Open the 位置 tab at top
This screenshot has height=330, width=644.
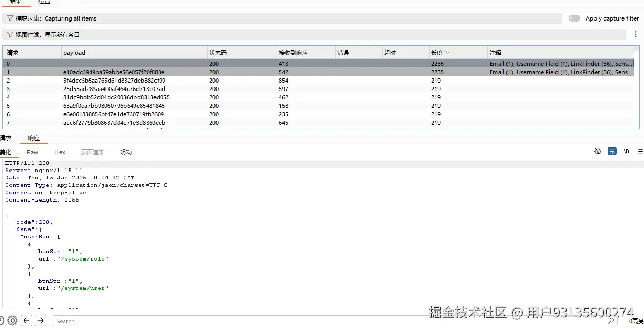(x=44, y=2)
